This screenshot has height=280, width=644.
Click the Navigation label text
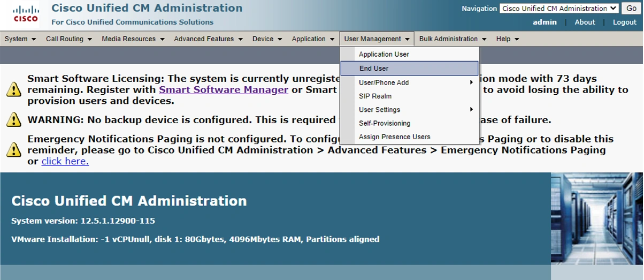tap(479, 9)
